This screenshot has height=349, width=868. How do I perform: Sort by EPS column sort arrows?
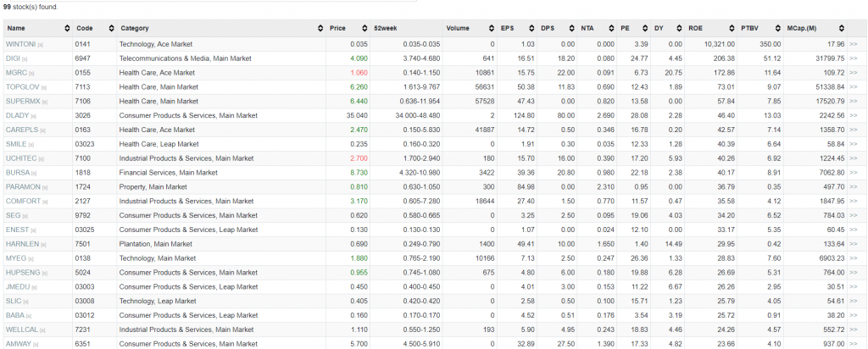[x=531, y=28]
